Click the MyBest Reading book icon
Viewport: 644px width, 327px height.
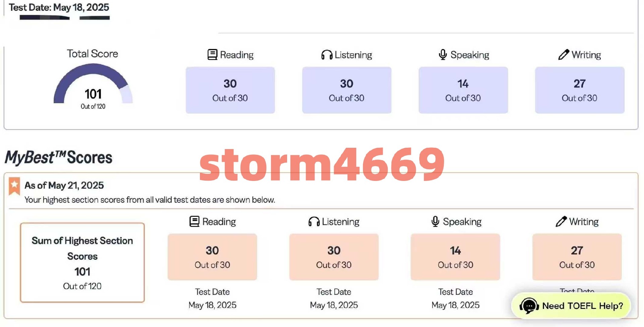(195, 221)
